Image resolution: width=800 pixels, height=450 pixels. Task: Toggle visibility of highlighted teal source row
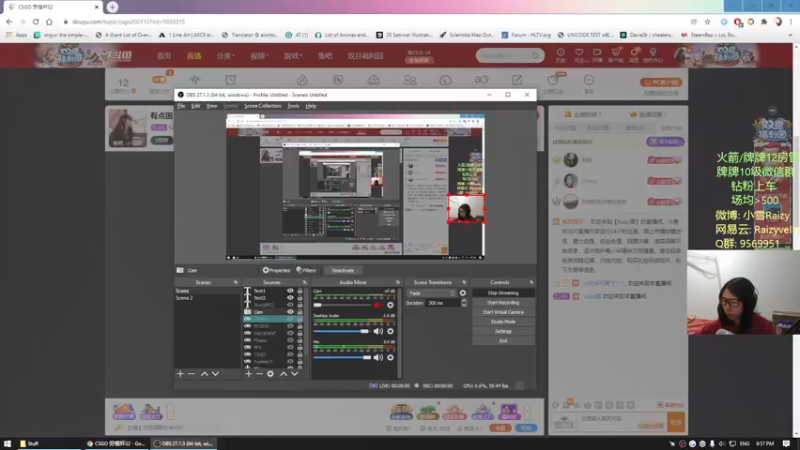(290, 319)
